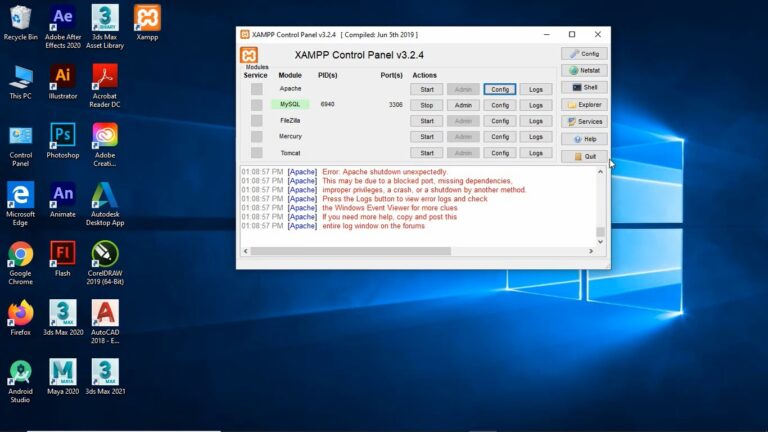Open the Recycle Bin desktop icon

click(20, 23)
